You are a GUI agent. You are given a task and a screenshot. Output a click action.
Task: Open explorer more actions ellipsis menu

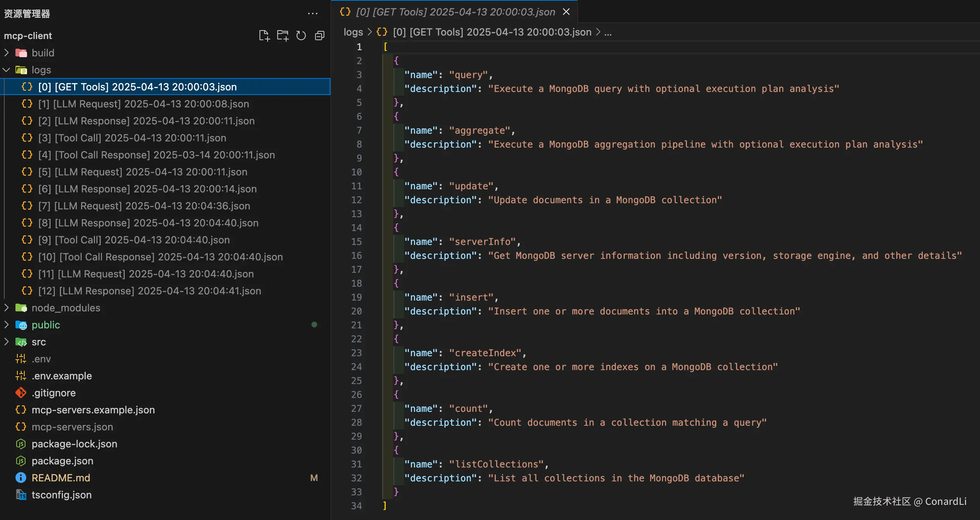click(312, 14)
